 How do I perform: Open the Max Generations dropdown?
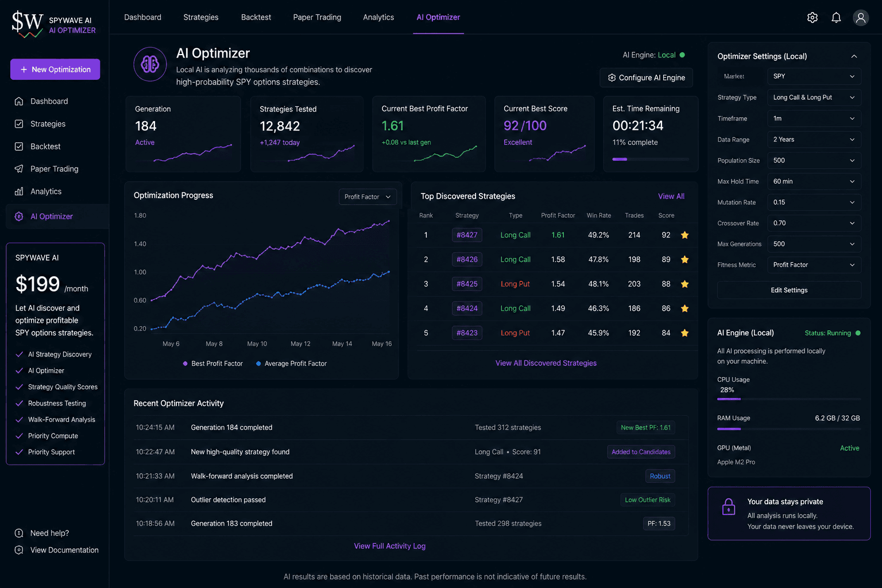click(x=814, y=244)
